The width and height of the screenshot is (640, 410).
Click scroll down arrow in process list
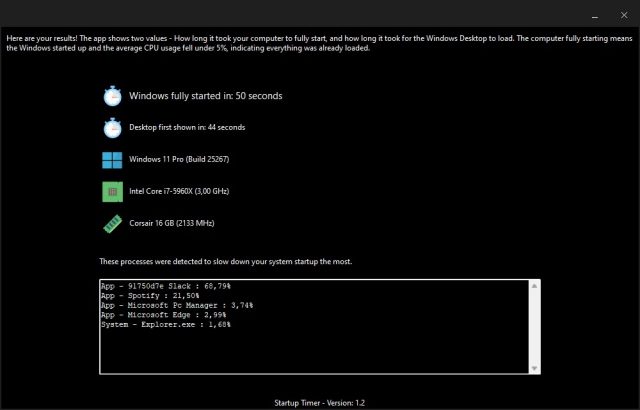(x=534, y=368)
